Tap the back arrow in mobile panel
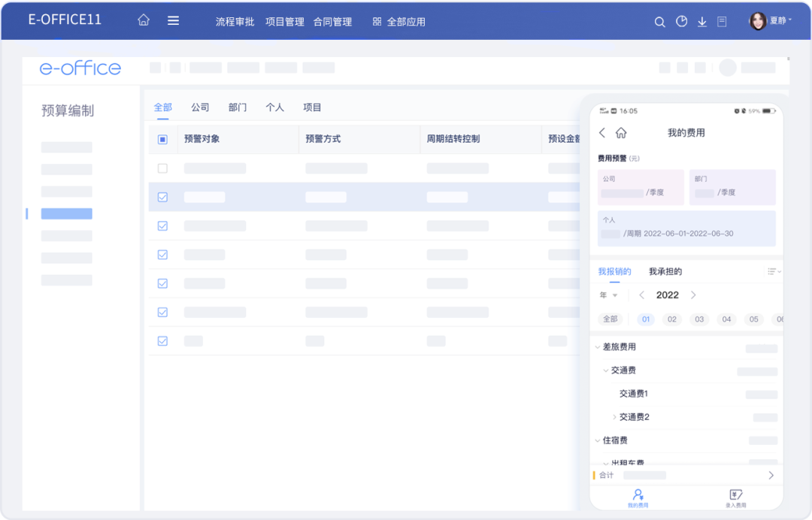 (601, 133)
